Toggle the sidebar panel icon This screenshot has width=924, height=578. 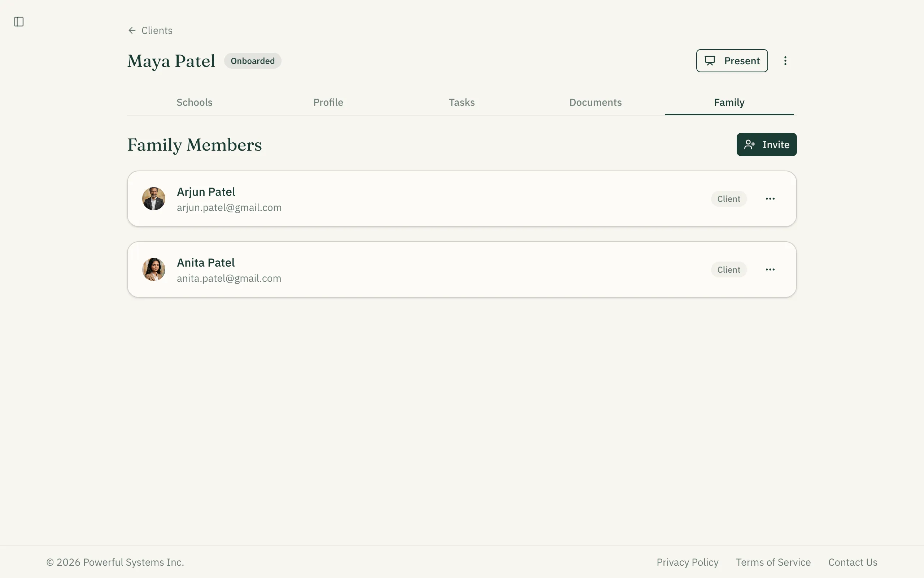point(19,22)
